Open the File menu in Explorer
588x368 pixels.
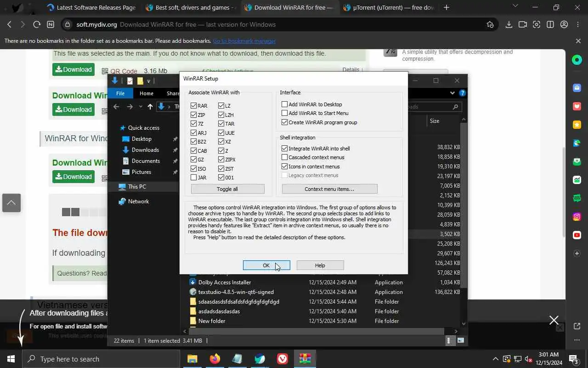point(120,93)
